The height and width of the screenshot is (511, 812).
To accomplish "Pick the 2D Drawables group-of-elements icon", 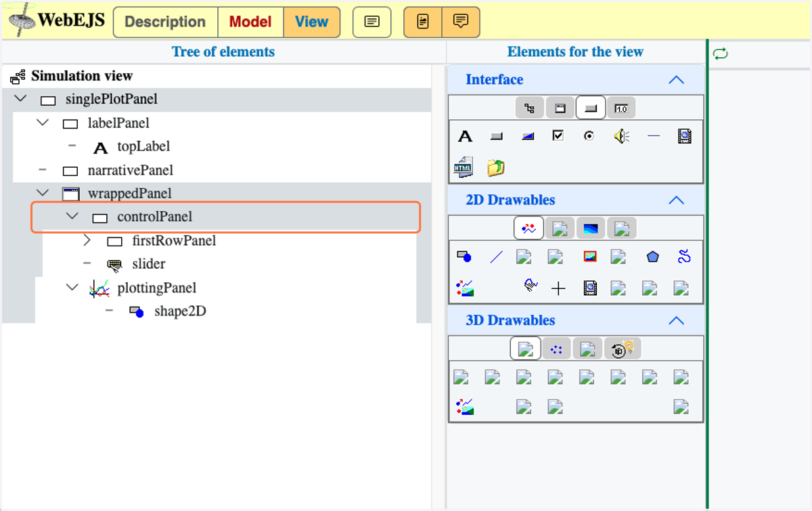I will pos(465,289).
